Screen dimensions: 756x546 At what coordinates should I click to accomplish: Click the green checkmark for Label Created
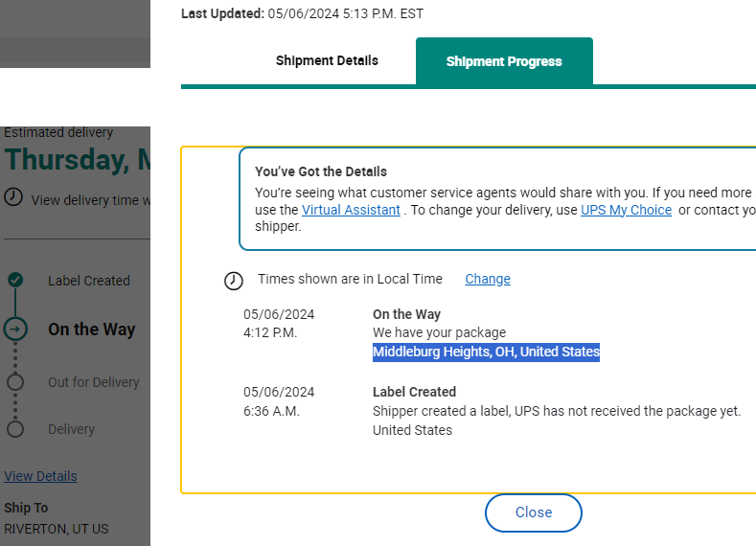point(15,280)
